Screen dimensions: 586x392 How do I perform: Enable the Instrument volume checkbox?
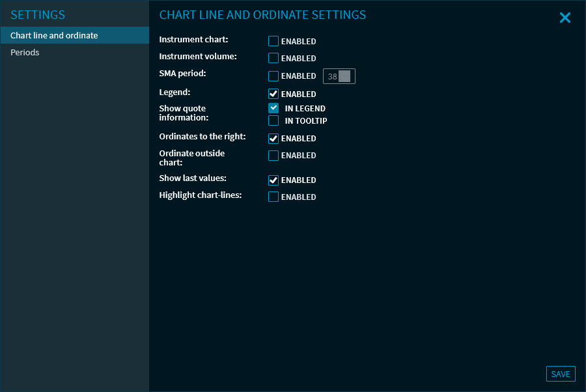click(x=273, y=58)
